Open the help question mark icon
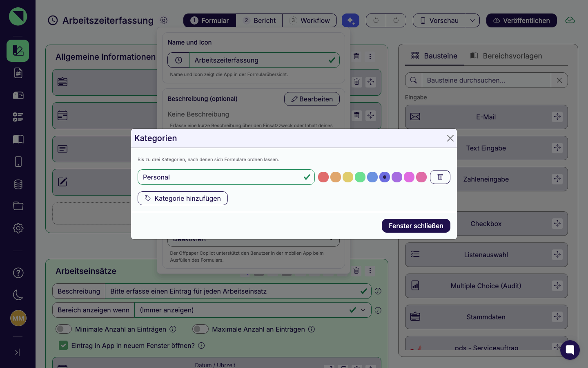The image size is (588, 368). point(18,273)
